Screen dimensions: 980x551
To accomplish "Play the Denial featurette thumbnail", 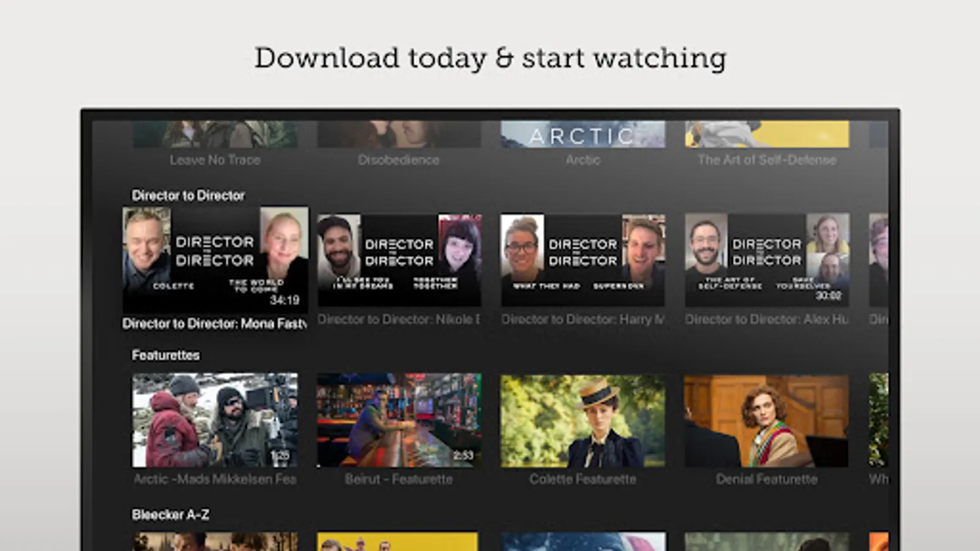I will click(767, 421).
